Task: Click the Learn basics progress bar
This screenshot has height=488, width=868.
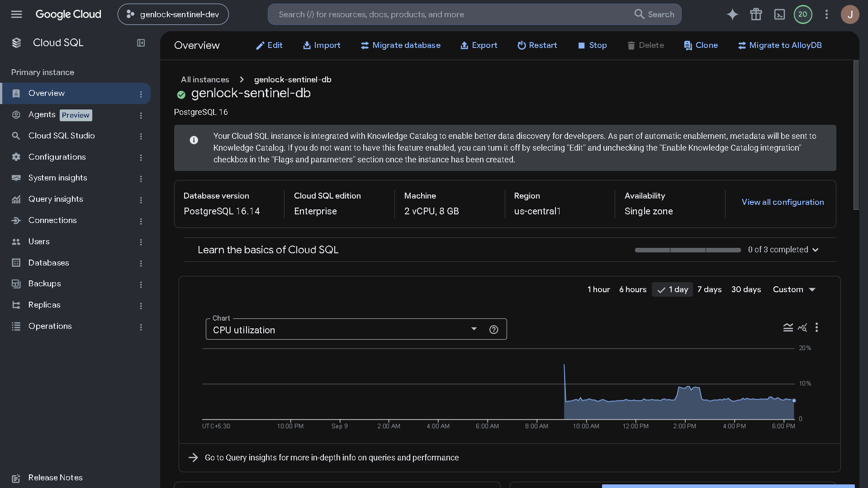Action: pos(688,250)
